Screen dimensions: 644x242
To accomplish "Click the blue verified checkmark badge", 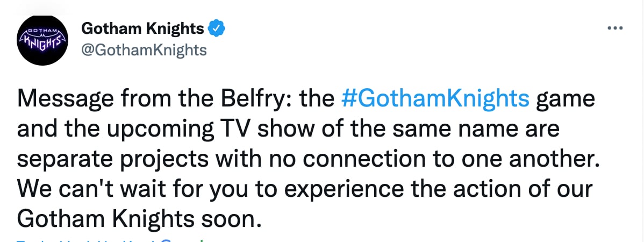I will click(217, 29).
